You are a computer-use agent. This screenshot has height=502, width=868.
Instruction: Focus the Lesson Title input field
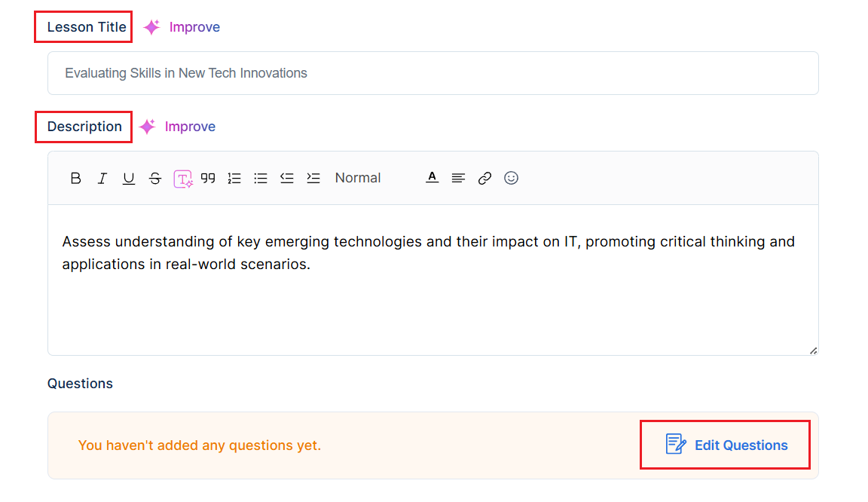click(x=433, y=73)
